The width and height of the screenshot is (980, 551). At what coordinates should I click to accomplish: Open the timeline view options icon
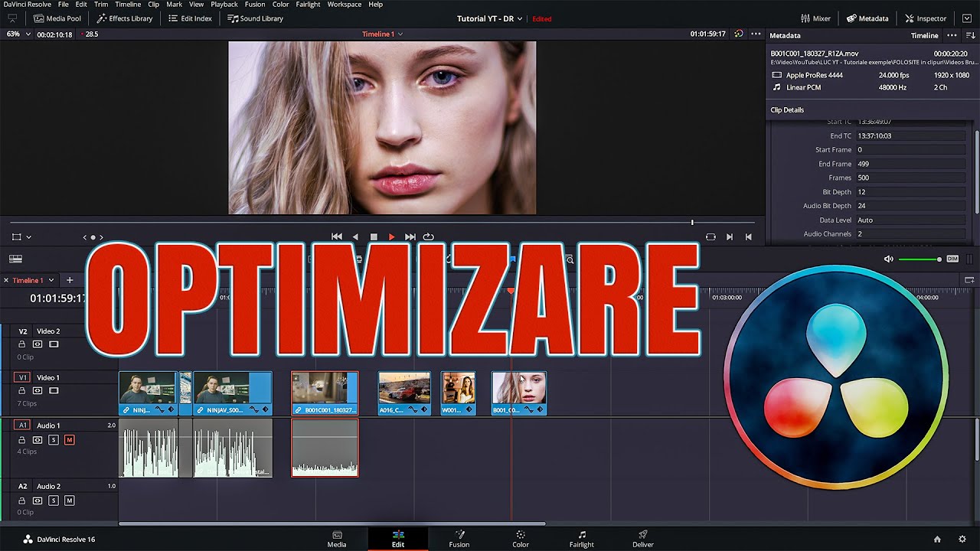pyautogui.click(x=15, y=259)
